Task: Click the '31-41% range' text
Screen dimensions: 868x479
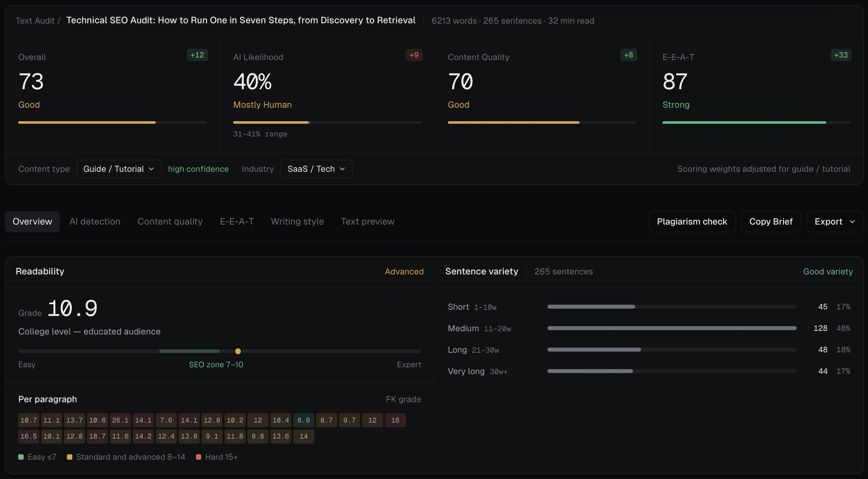Action: [260, 134]
